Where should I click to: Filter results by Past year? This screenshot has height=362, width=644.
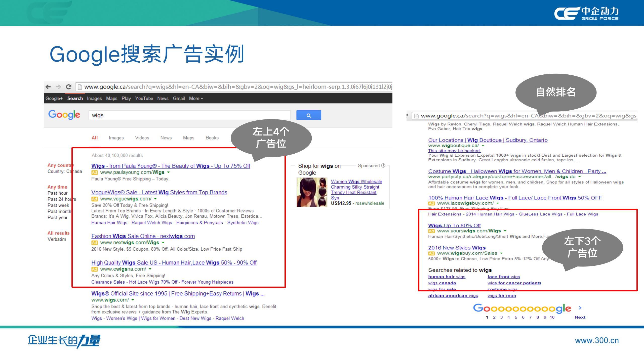pyautogui.click(x=58, y=218)
